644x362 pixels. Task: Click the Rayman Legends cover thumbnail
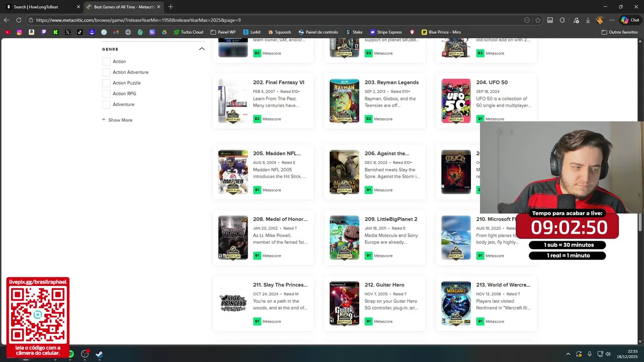click(344, 101)
